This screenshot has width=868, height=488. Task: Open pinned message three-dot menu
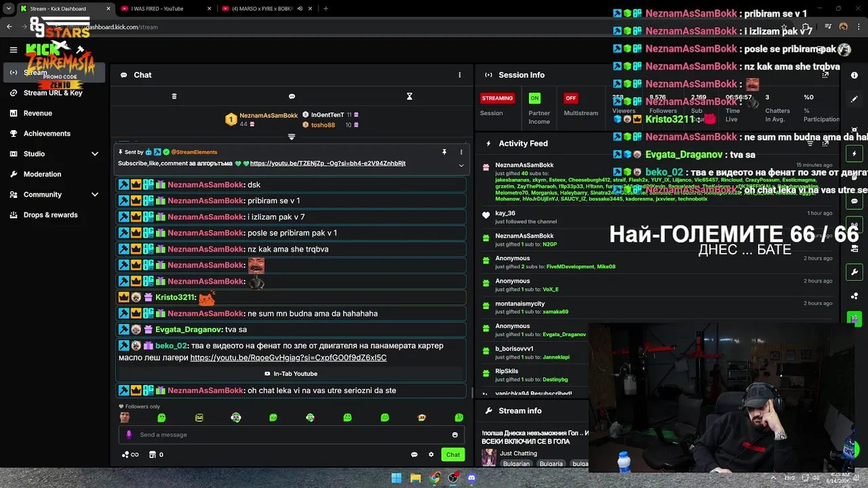[x=461, y=152]
